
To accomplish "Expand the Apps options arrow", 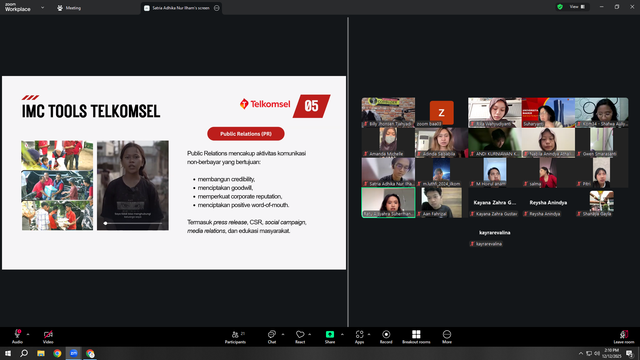I will 369,334.
